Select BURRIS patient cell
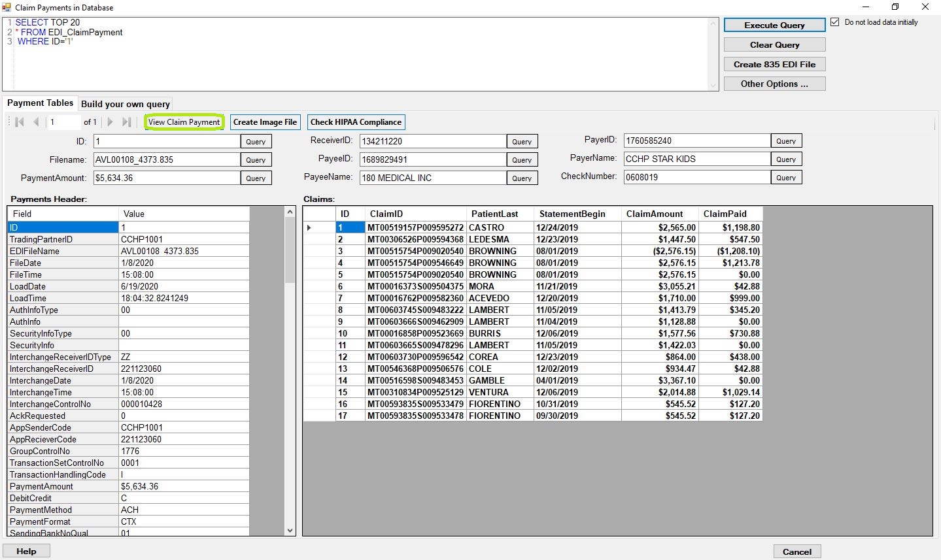The height and width of the screenshot is (560, 941). (x=500, y=333)
